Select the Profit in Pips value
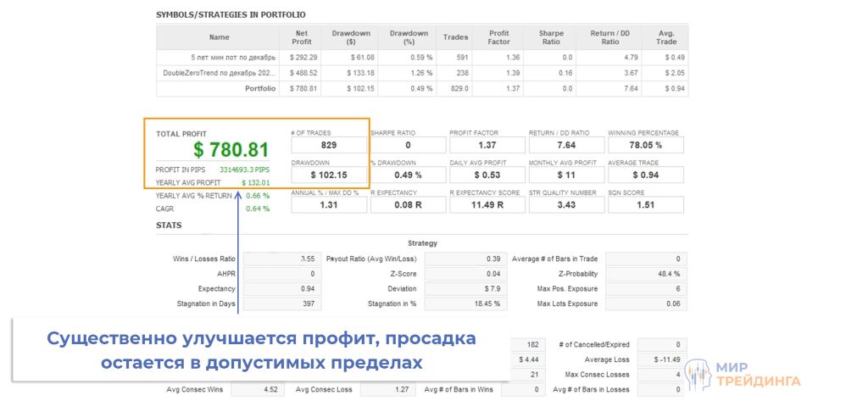The height and width of the screenshot is (401, 868). click(250, 170)
